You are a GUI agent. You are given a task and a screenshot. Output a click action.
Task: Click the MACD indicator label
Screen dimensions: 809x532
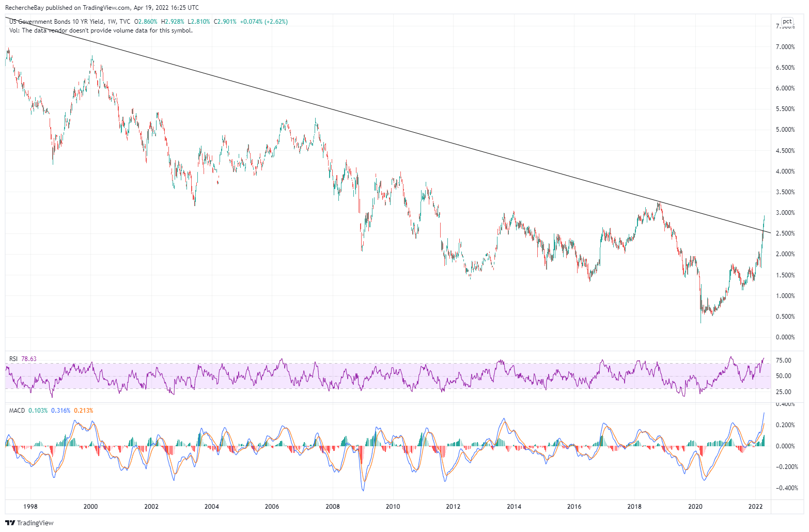tap(17, 411)
